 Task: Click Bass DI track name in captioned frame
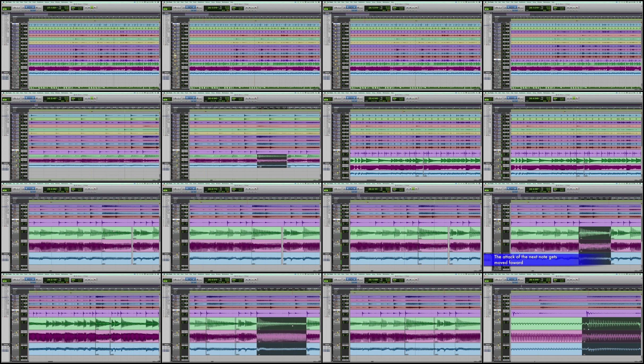497,227
